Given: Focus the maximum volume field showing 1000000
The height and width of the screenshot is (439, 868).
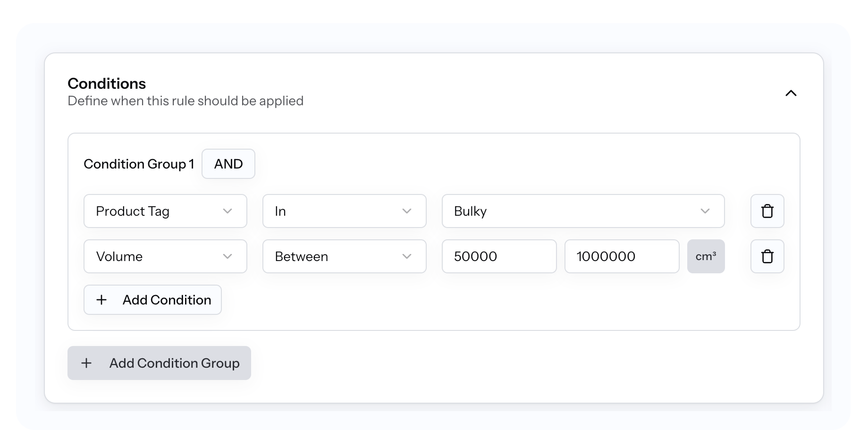Looking at the screenshot, I should [x=622, y=256].
